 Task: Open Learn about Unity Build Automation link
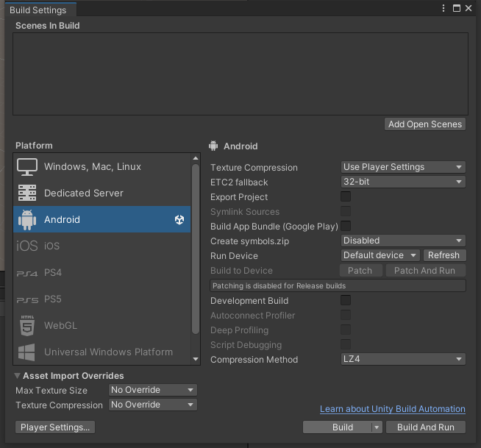[x=393, y=409]
